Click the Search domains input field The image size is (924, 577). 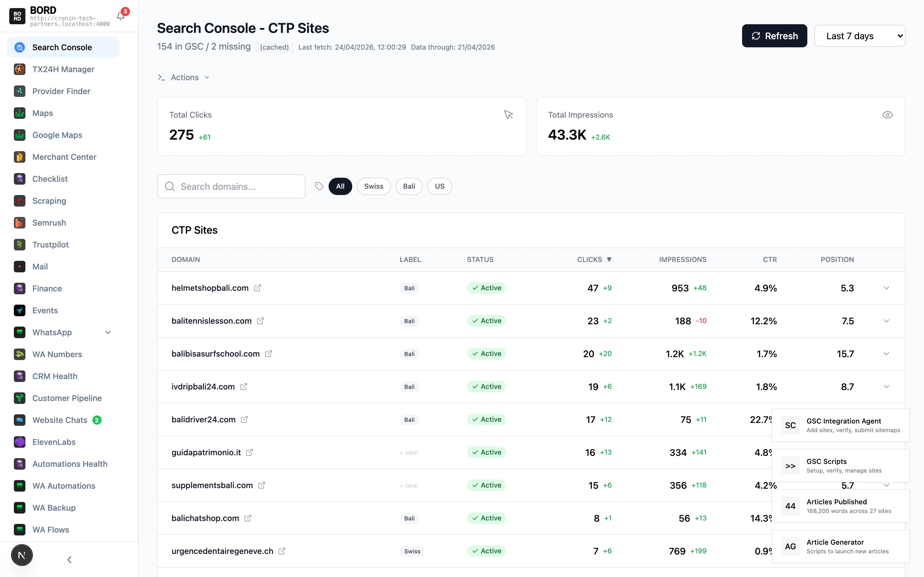coord(231,186)
